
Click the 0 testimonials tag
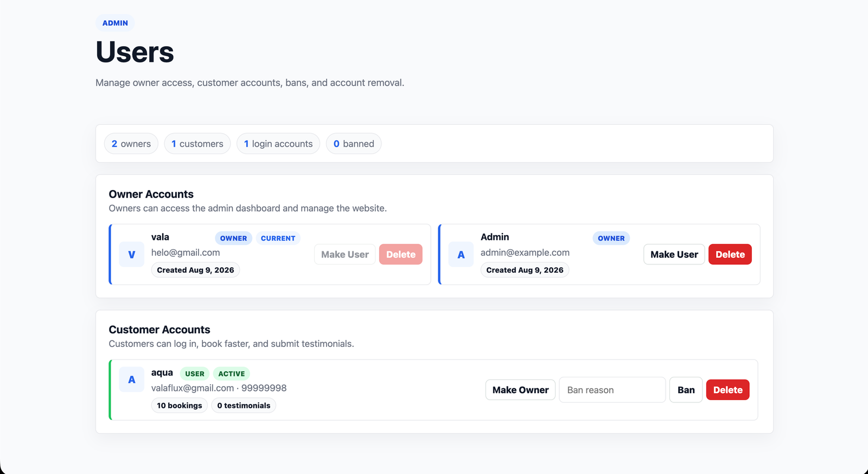point(244,406)
